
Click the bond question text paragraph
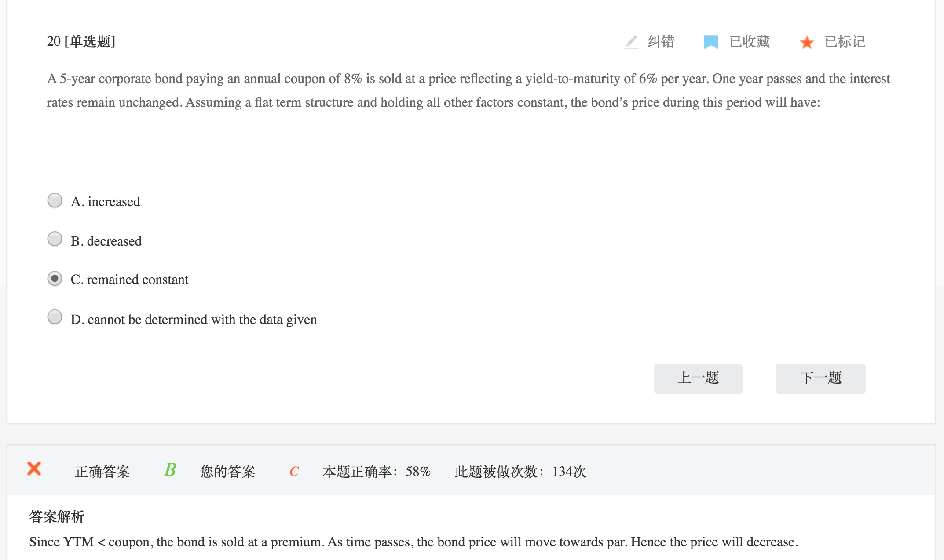(x=468, y=91)
